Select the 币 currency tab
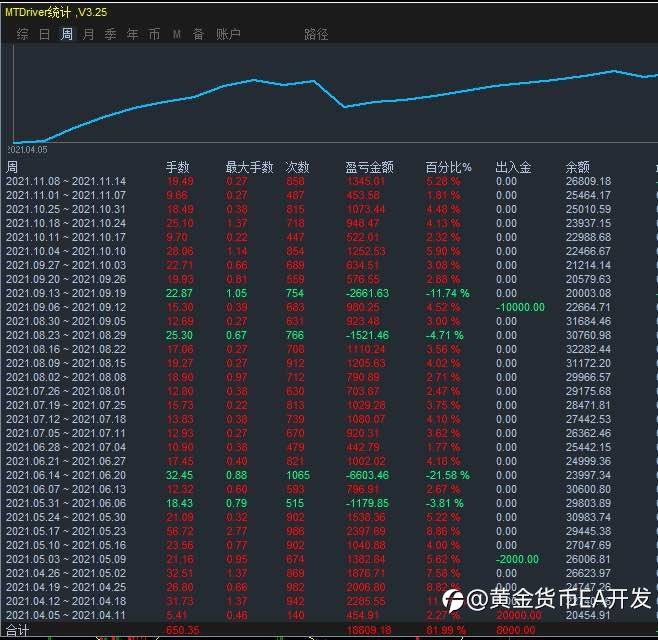The height and width of the screenshot is (640, 658). click(154, 34)
